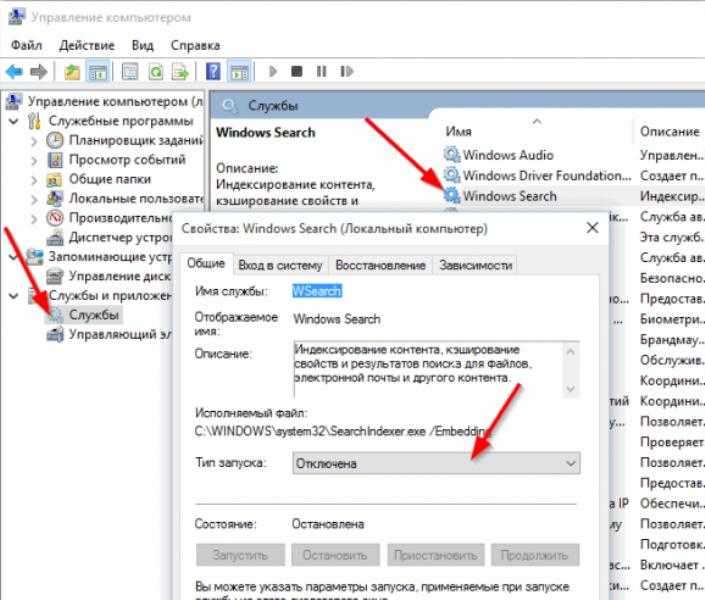Click the blue Back arrow in the toolbar
This screenshot has height=600, width=705.
[x=14, y=72]
